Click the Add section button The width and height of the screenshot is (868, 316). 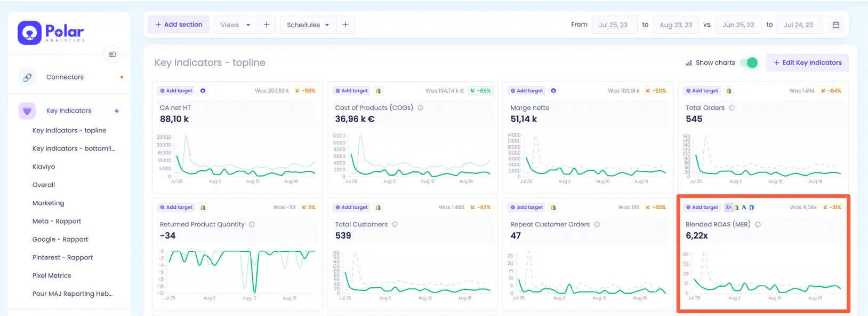tap(179, 25)
